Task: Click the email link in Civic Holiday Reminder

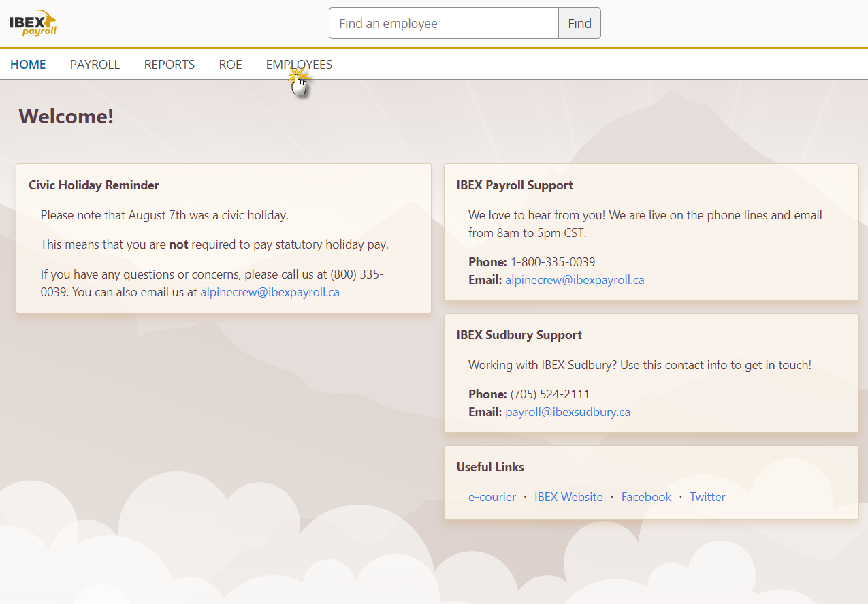Action: tap(270, 292)
